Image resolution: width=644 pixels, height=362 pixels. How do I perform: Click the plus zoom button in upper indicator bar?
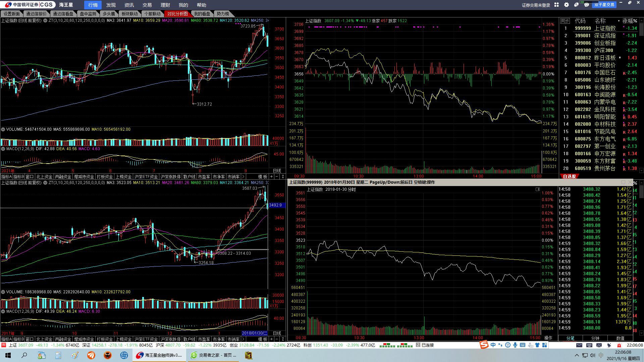coord(271,177)
